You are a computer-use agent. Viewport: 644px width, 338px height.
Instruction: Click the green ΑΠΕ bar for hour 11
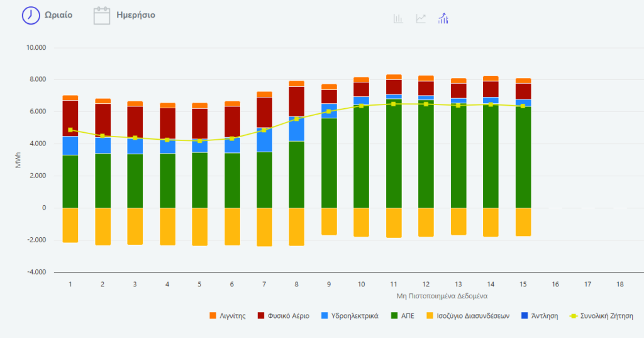394,154
